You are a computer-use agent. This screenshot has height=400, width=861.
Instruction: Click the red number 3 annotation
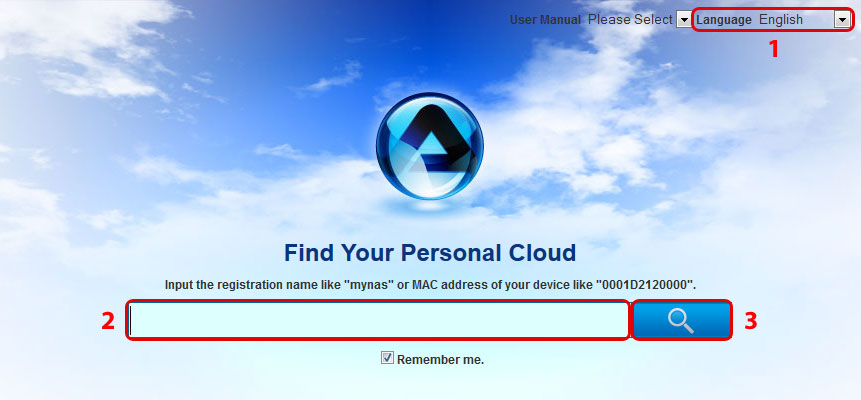751,321
